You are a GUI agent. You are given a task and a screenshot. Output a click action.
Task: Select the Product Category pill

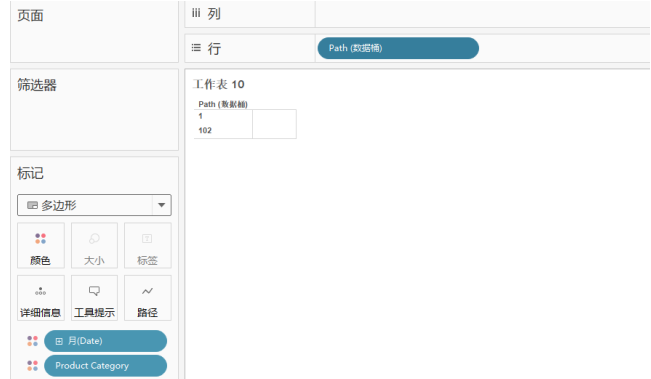pyautogui.click(x=105, y=366)
